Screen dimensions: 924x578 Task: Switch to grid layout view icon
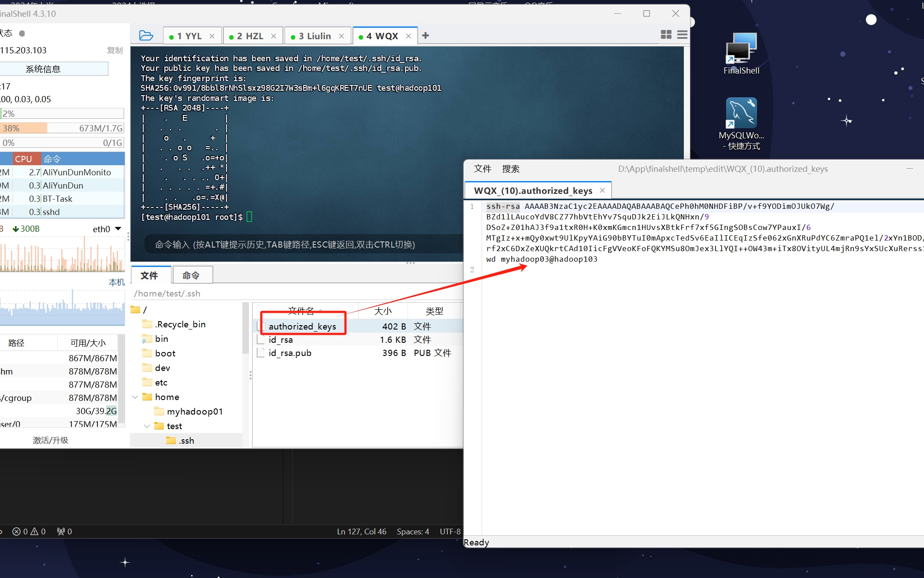[666, 34]
